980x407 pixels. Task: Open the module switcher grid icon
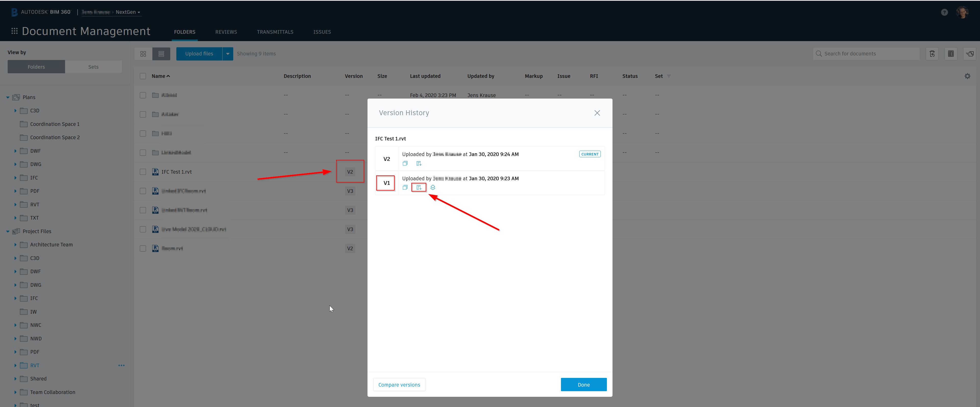click(15, 31)
